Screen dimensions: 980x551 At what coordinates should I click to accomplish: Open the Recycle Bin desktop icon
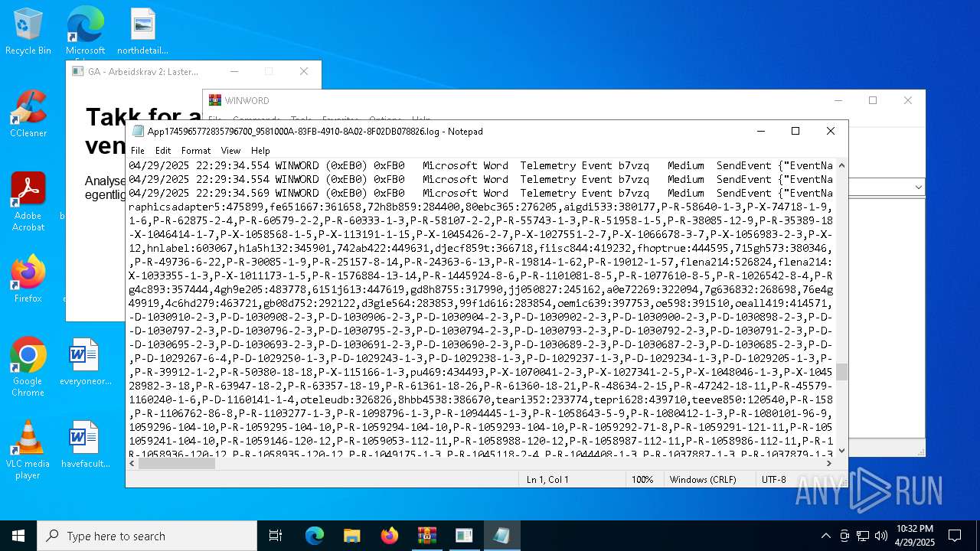coord(28,32)
